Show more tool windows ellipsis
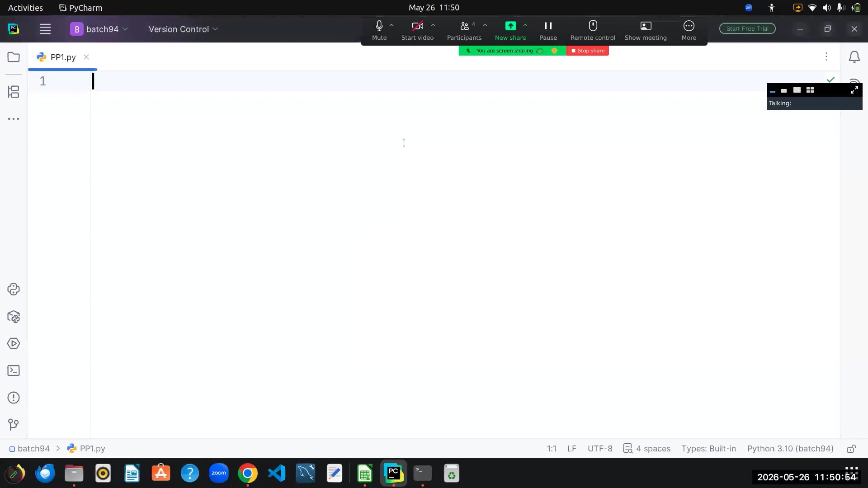The image size is (868, 488). (x=14, y=119)
